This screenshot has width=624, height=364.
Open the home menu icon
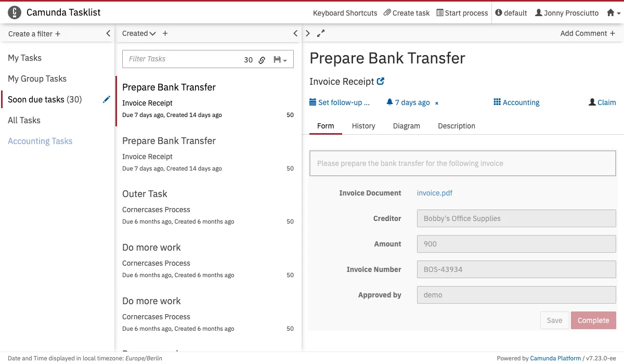(614, 13)
